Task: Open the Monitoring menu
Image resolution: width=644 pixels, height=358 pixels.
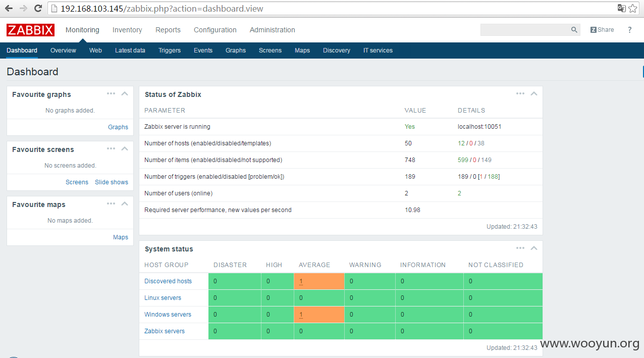Action: [82, 30]
